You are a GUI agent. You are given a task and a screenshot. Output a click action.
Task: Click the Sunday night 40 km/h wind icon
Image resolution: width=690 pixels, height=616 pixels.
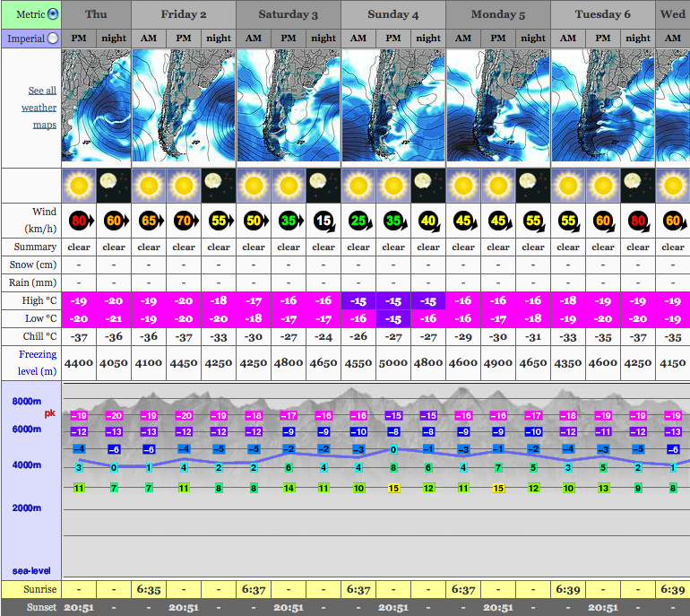pos(430,221)
